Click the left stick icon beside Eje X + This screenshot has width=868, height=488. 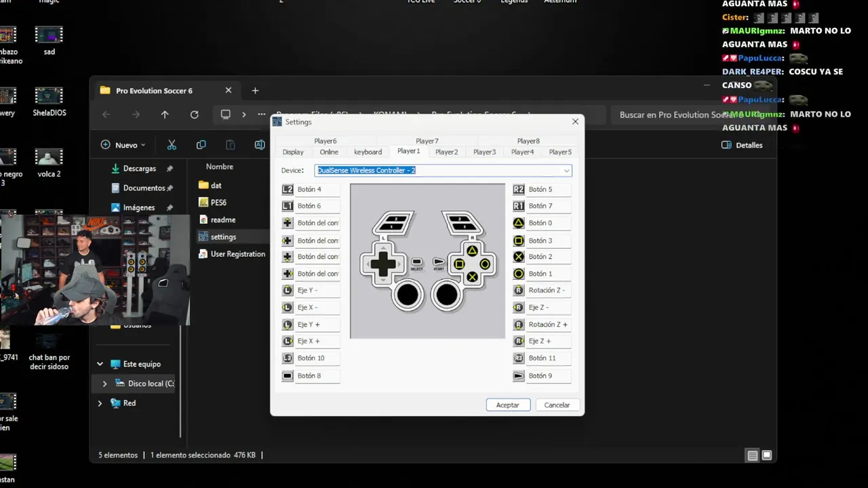point(288,341)
